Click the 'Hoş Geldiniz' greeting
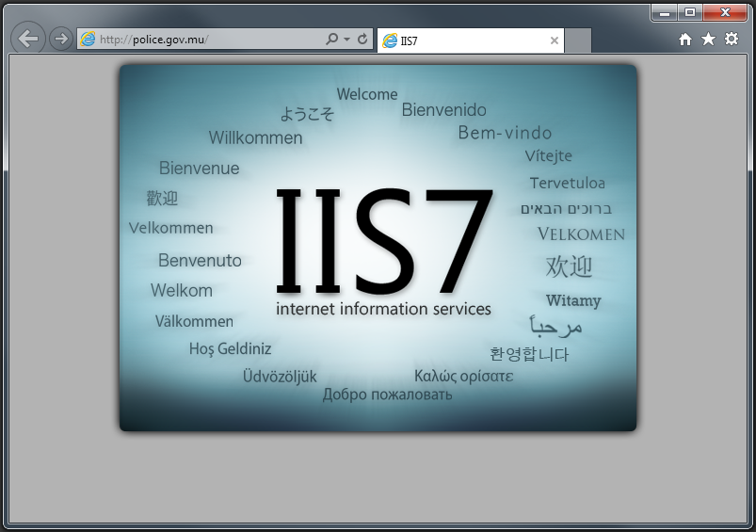This screenshot has height=532, width=756. (x=230, y=348)
